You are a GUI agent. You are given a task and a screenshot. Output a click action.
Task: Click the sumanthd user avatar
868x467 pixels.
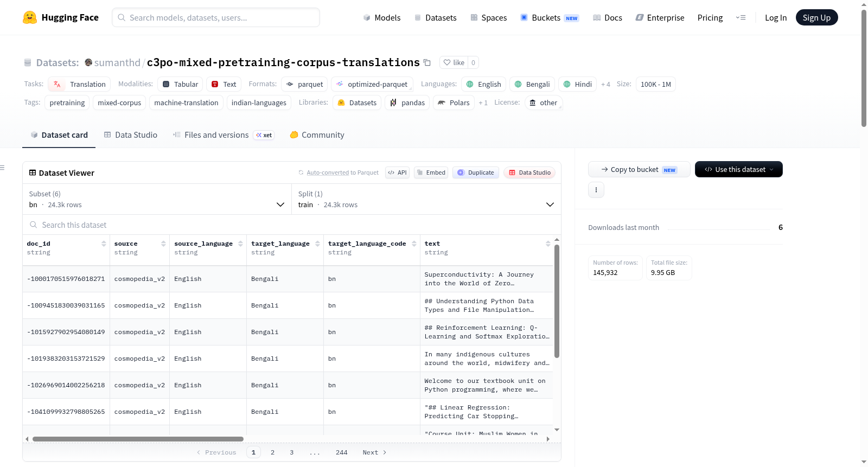88,62
